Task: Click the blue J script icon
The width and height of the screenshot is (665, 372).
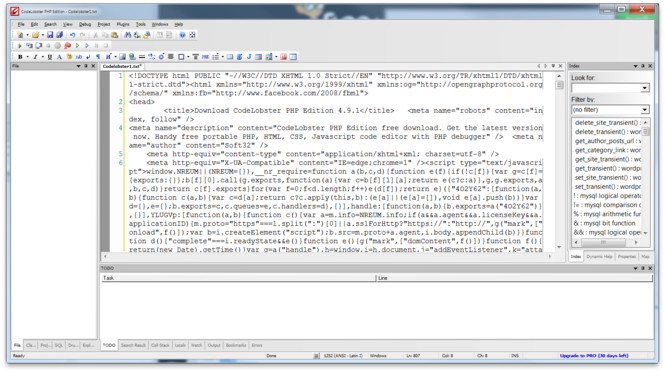Action: click(x=249, y=56)
